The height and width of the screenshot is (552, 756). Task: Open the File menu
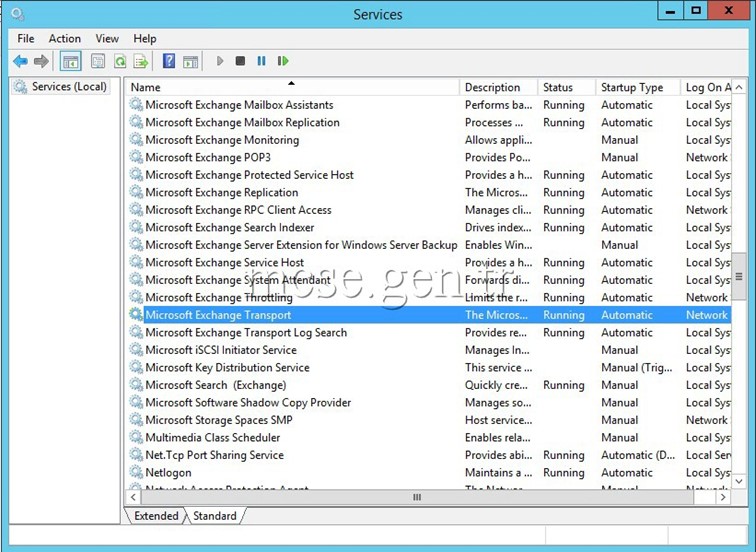(26, 39)
